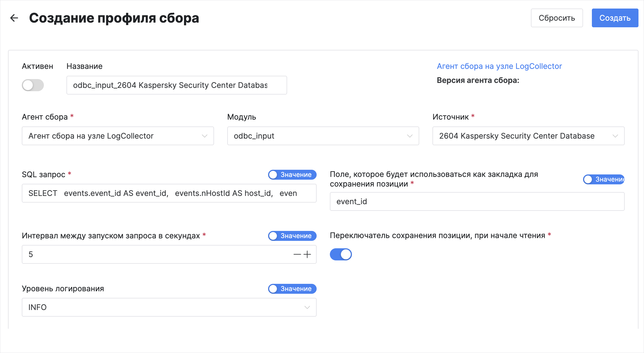
Task: Click the Название input field
Action: click(x=177, y=85)
